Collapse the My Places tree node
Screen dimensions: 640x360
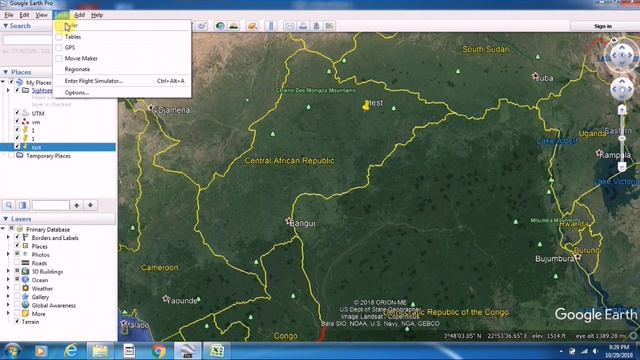tap(3, 82)
